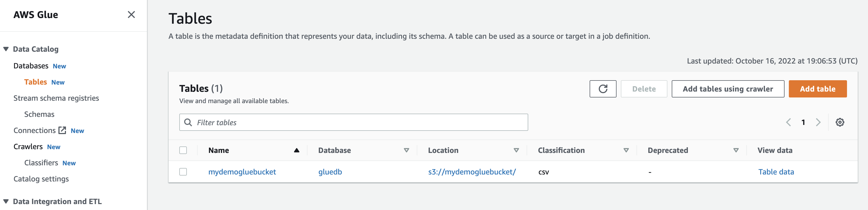The width and height of the screenshot is (868, 210).
Task: Open Classification column sort dropdown
Action: point(626,150)
